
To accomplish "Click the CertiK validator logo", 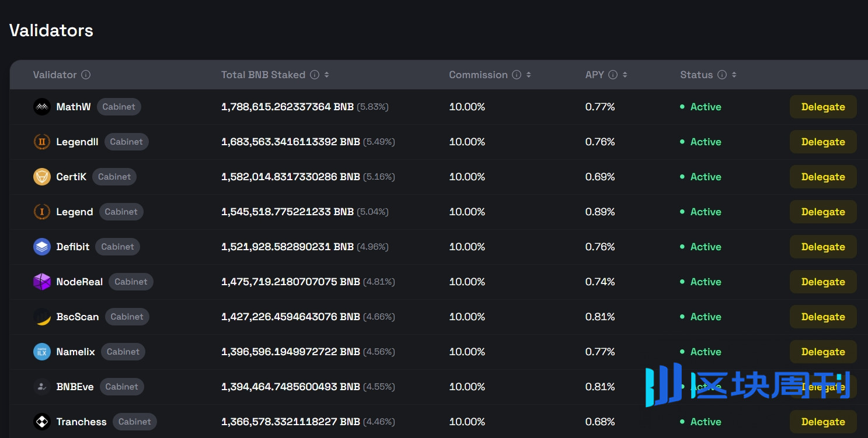I will (x=42, y=177).
